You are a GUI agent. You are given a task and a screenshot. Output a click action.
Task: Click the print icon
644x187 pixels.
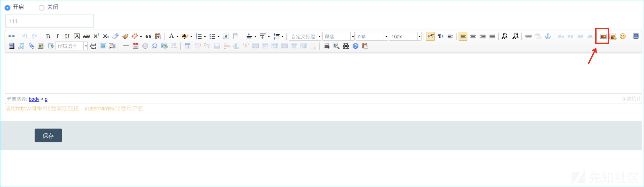326,46
